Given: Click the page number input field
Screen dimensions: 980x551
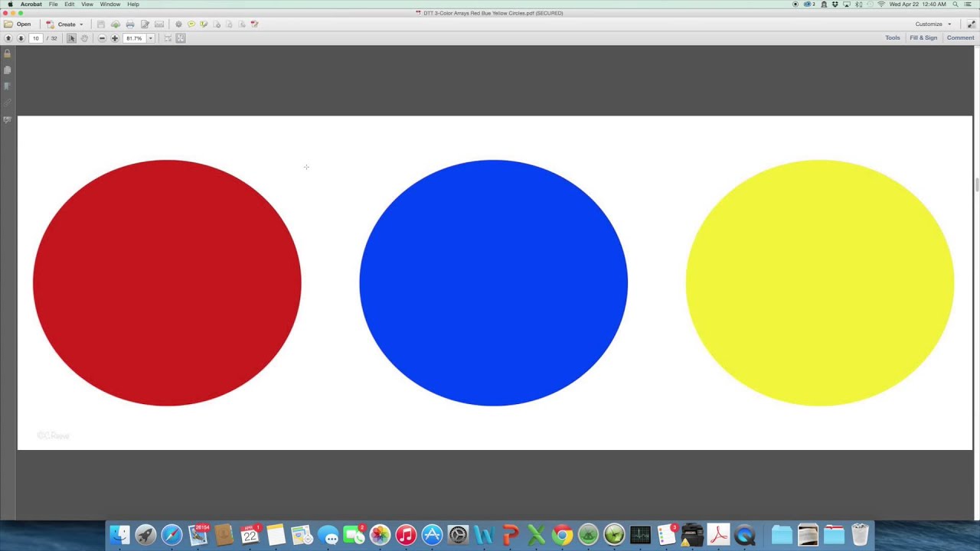Looking at the screenshot, I should [x=36, y=38].
